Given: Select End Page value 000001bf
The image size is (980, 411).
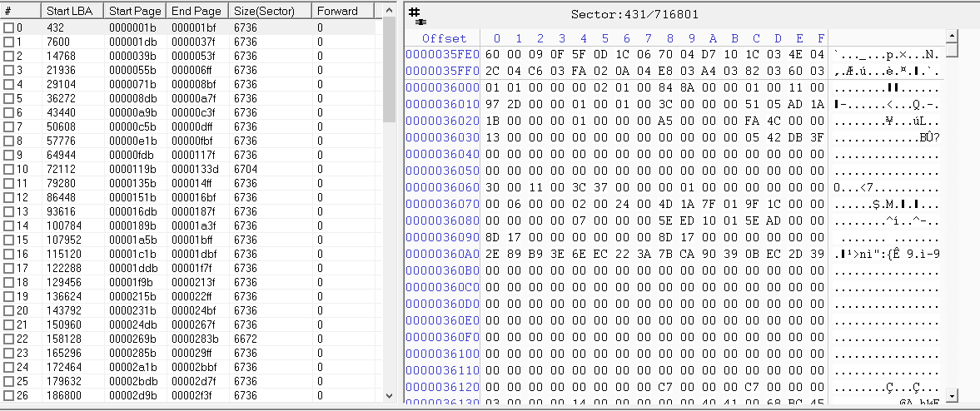Looking at the screenshot, I should 193,27.
